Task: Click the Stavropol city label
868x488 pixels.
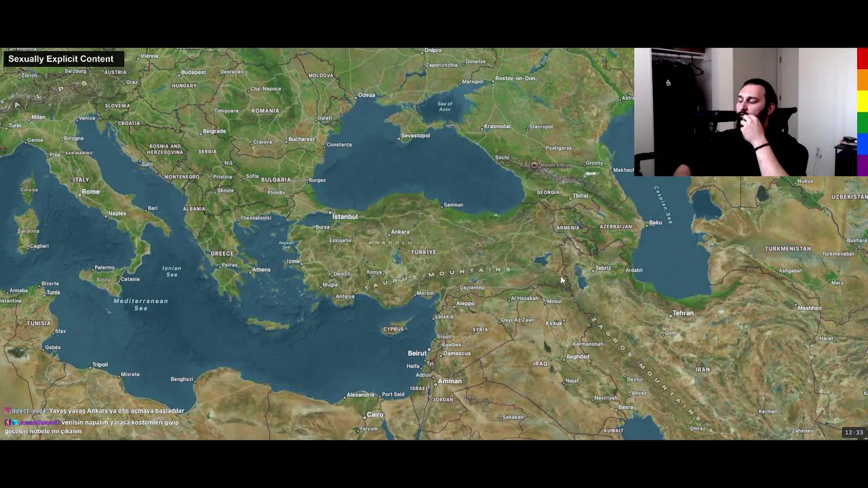Action: (541, 127)
